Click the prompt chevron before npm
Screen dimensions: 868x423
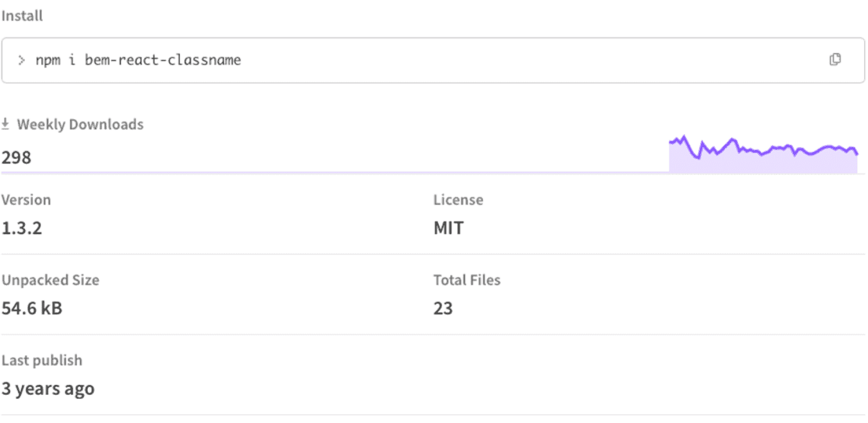point(21,60)
